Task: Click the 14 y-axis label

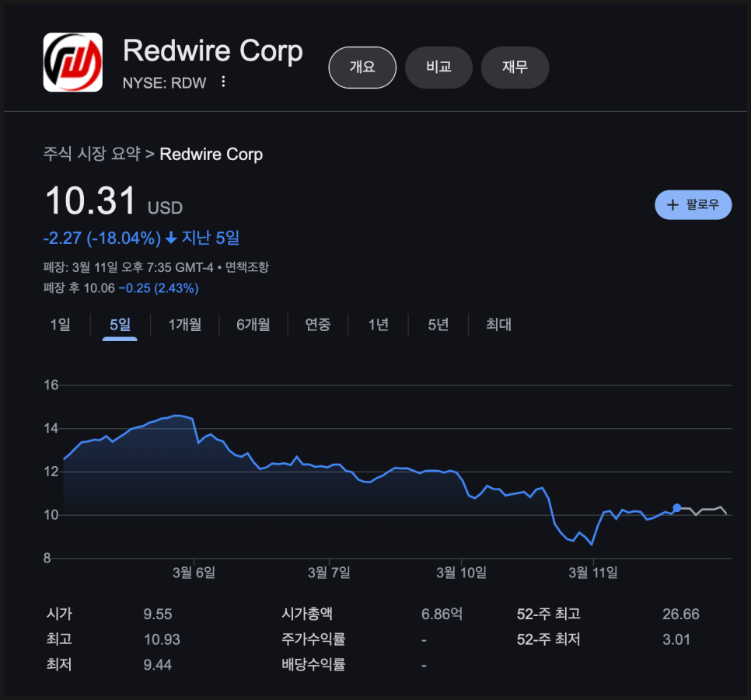Action: (x=51, y=429)
